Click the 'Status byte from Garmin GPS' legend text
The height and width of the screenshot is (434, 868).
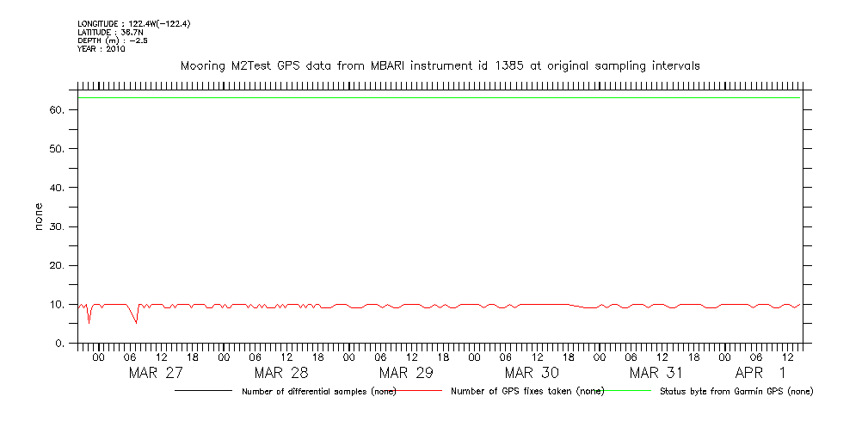[x=736, y=392]
